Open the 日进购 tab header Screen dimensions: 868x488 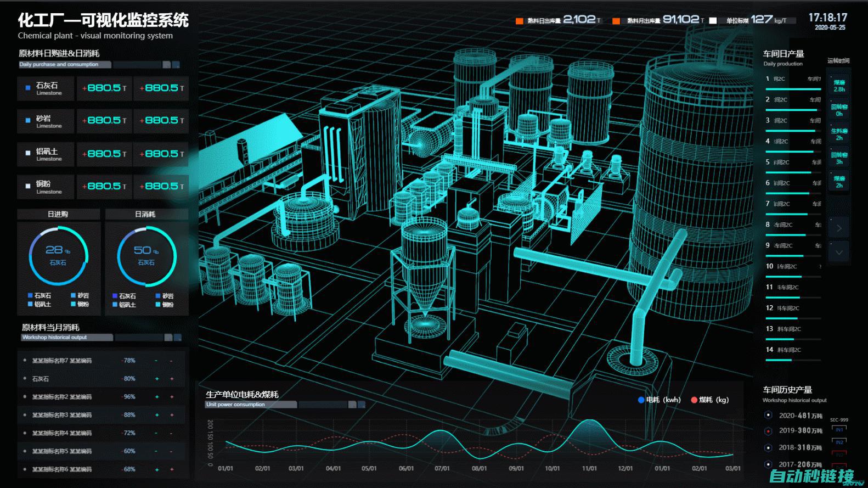click(58, 214)
